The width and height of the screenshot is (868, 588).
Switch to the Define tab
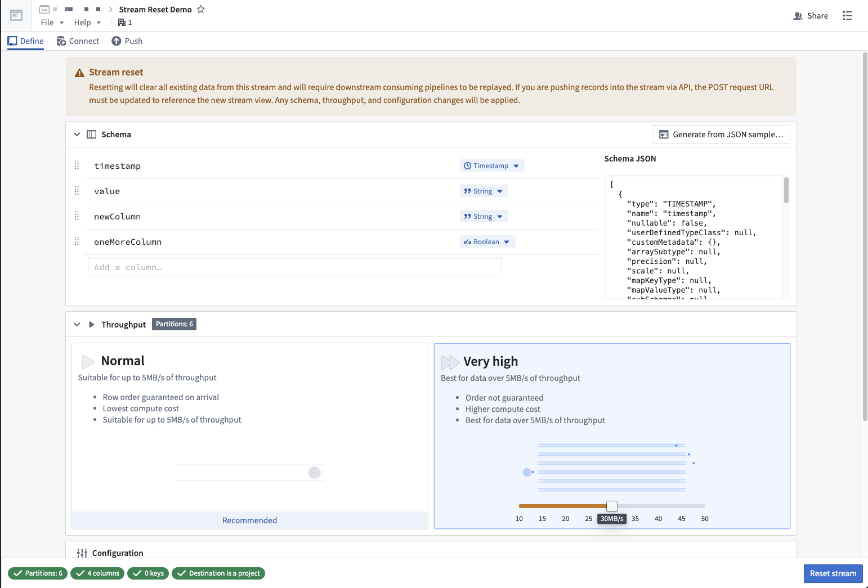tap(26, 41)
